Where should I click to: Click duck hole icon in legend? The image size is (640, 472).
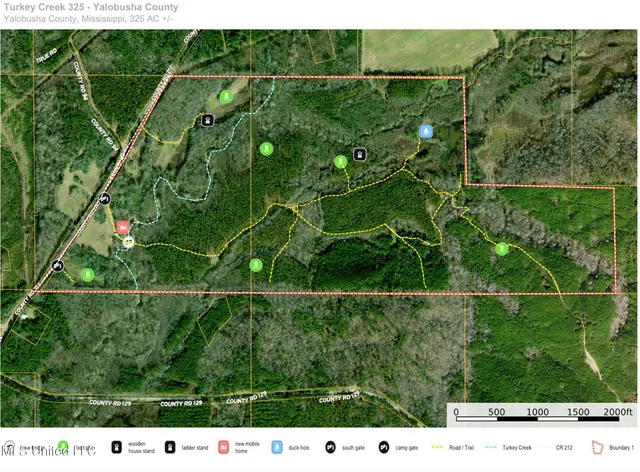point(277,448)
